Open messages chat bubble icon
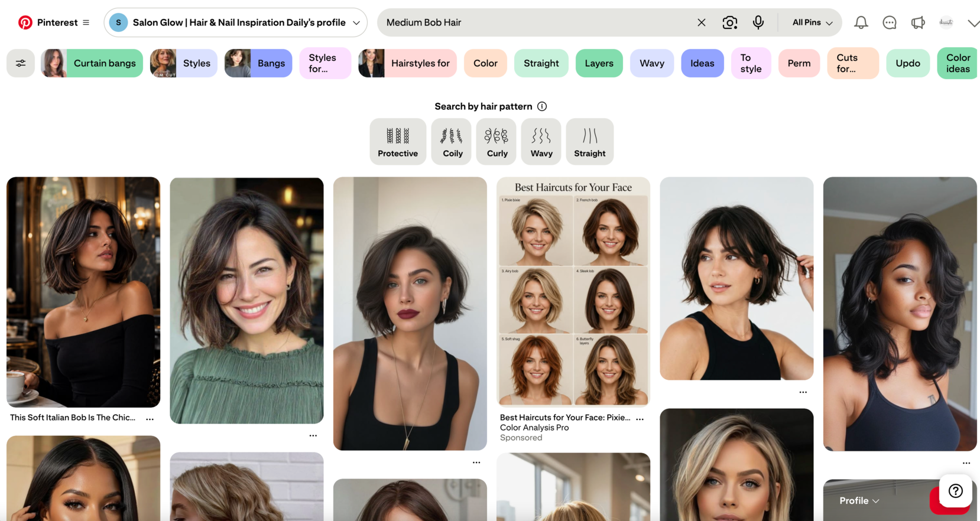Image resolution: width=980 pixels, height=521 pixels. [890, 22]
